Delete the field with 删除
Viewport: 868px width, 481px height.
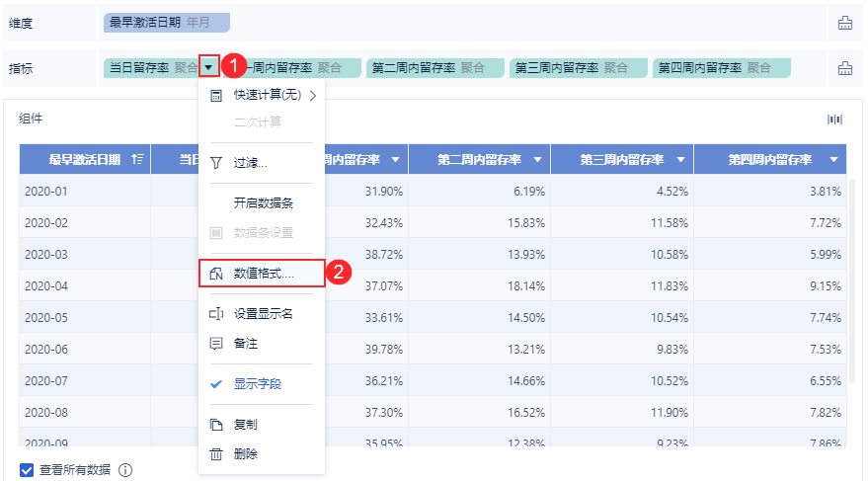pyautogui.click(x=246, y=454)
